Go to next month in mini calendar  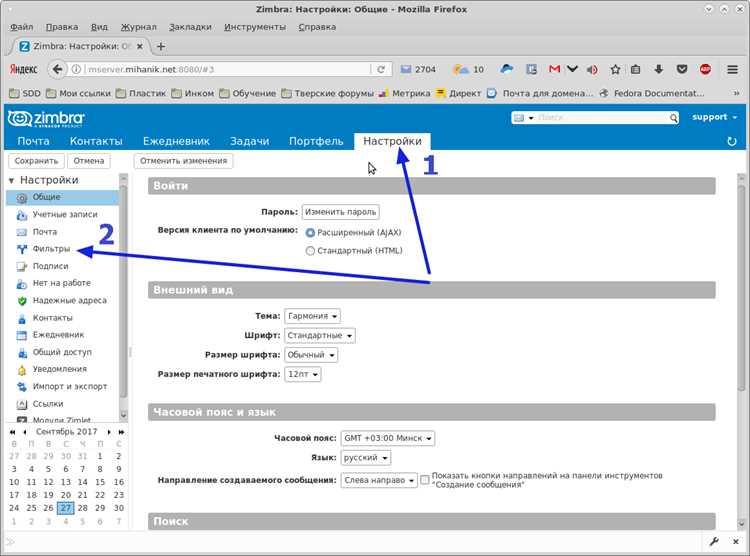click(109, 432)
